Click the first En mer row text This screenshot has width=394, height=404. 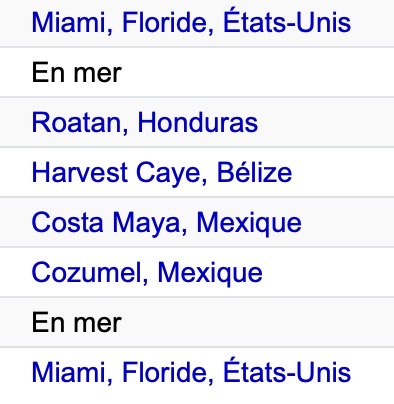[77, 73]
